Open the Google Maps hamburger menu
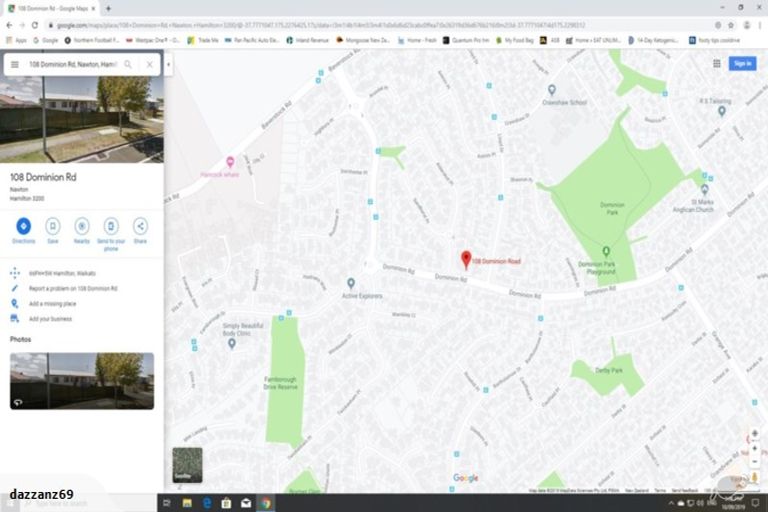Screen dimensions: 768x512 click(15, 64)
